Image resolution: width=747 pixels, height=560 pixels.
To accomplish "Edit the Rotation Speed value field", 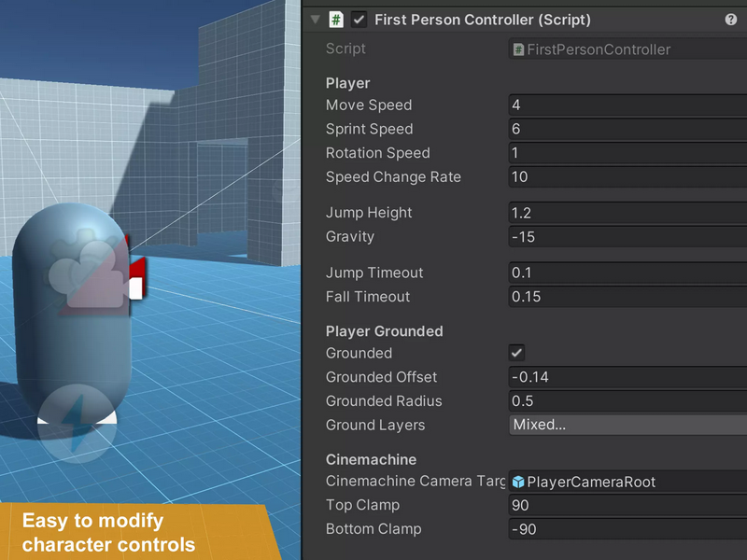I will coord(627,153).
